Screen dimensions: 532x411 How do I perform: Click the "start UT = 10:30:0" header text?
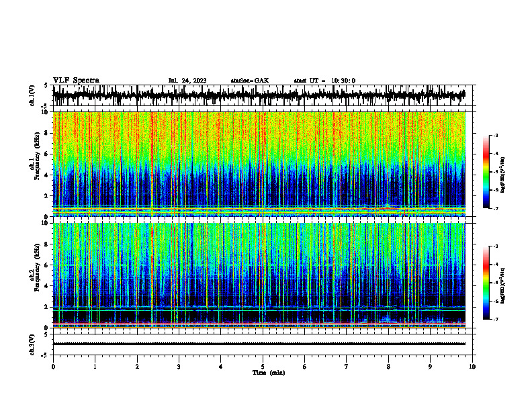pos(324,81)
